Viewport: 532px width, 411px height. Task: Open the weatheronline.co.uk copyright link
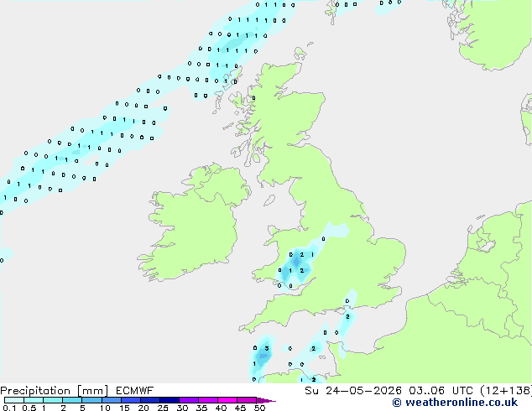455,403
